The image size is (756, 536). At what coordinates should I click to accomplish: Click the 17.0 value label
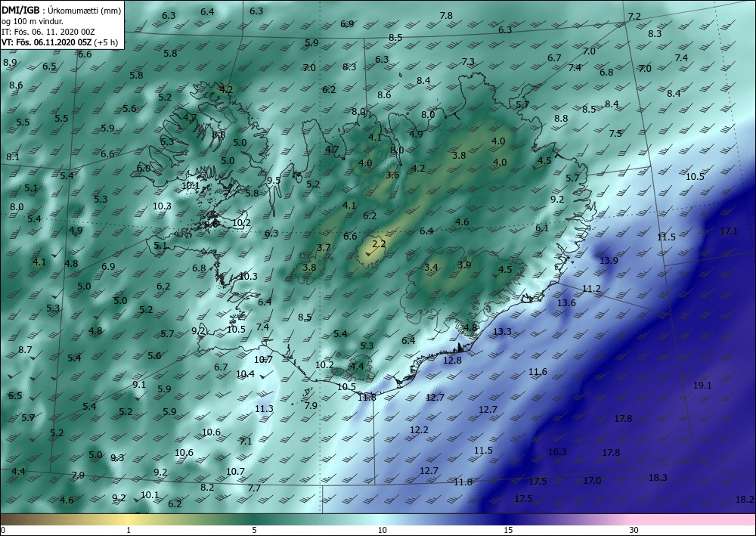[x=592, y=480]
